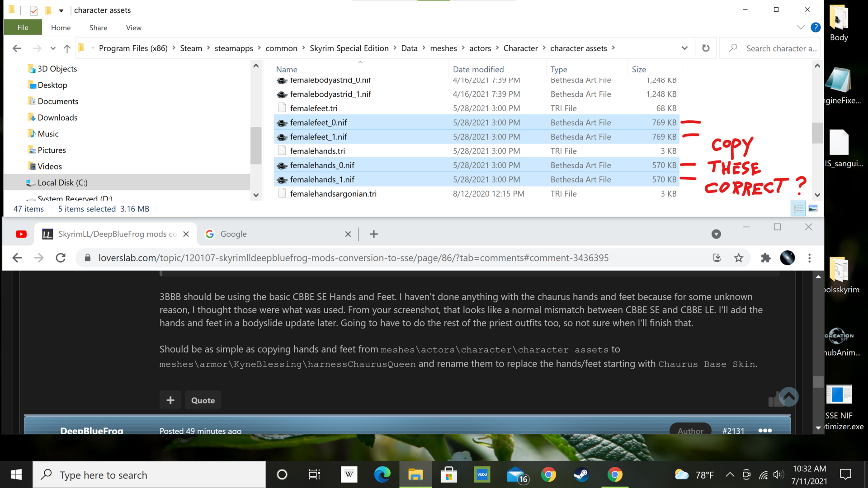Open Chrome extensions puzzle icon
This screenshot has width=868, height=488.
coord(766,258)
